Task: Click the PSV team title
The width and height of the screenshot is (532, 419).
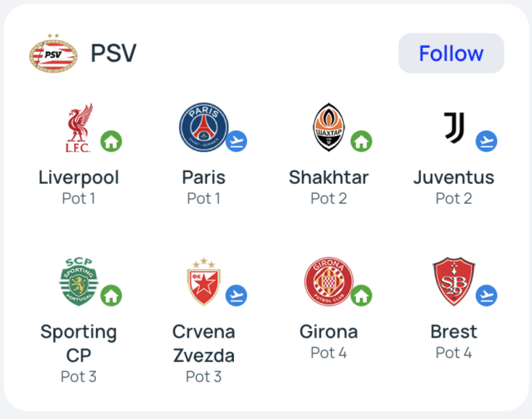Action: 113,53
